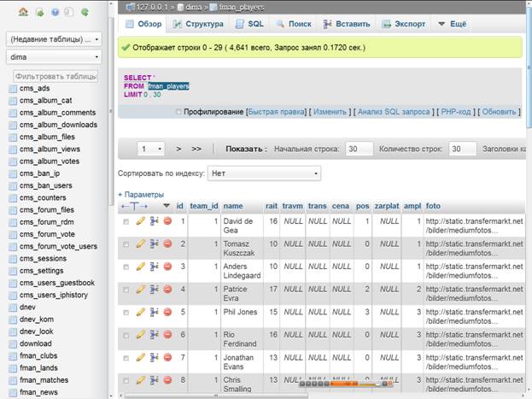This screenshot has height=399, width=532.
Task: Click the Home icon in the sidebar
Action: pos(23,13)
